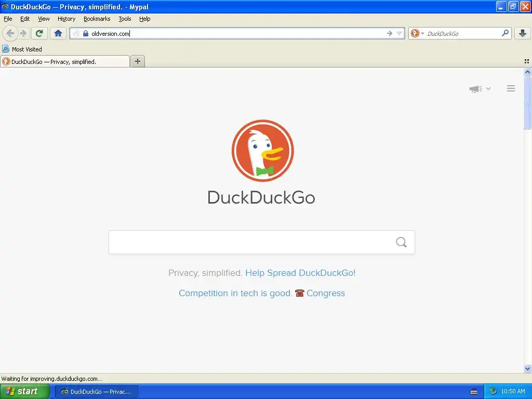The height and width of the screenshot is (399, 532).
Task: Open the list all tabs button
Action: point(527,61)
